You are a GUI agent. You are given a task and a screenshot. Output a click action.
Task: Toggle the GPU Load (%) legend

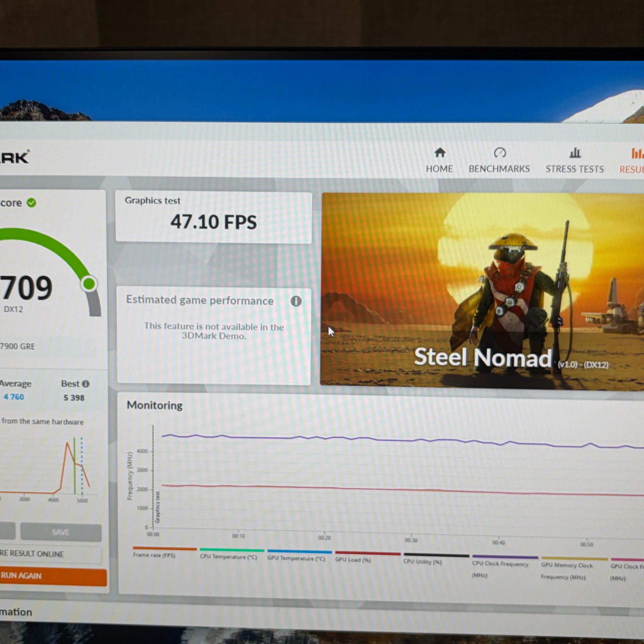coord(367,557)
